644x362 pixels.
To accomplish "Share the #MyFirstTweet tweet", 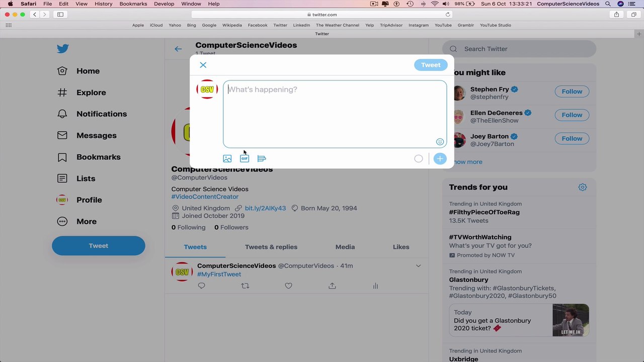I will [x=332, y=286].
